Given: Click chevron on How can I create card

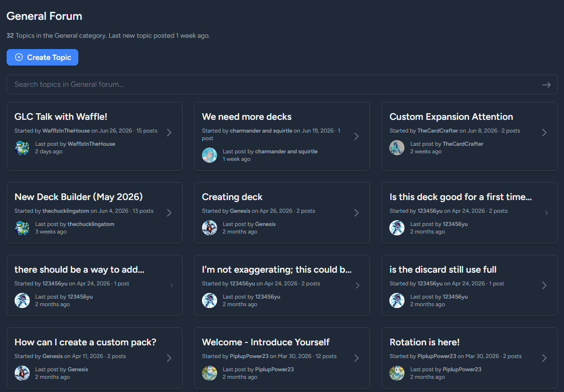Looking at the screenshot, I should (169, 358).
